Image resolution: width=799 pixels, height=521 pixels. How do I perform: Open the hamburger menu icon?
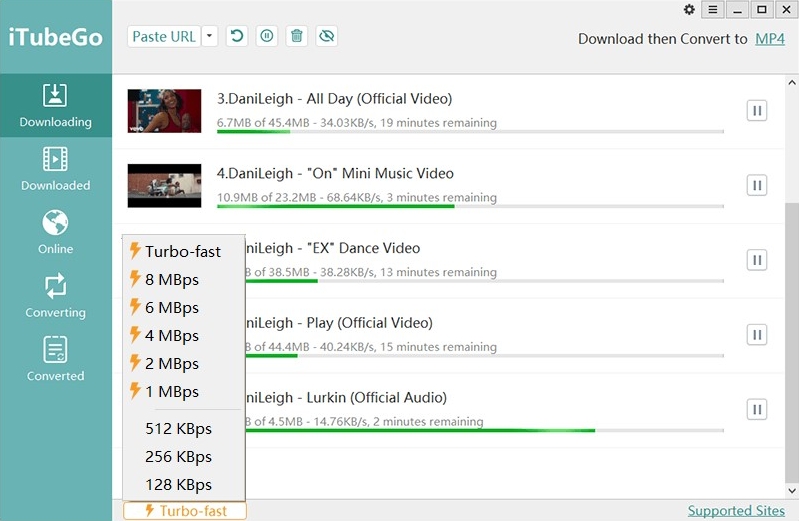tap(713, 10)
